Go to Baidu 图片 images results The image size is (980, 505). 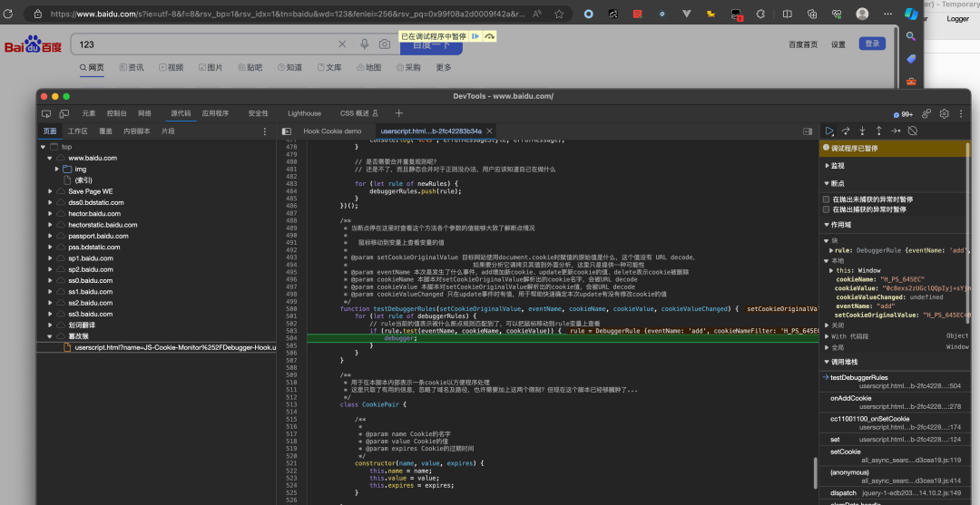pos(211,67)
